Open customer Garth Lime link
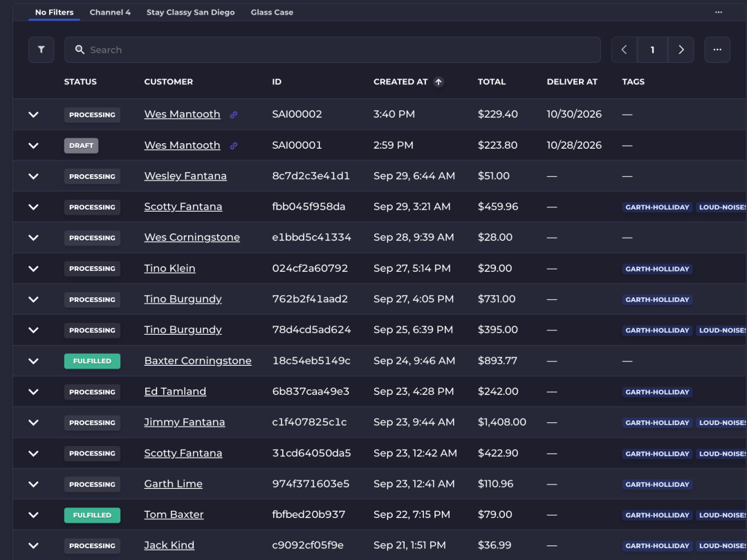The width and height of the screenshot is (747, 560). pyautogui.click(x=174, y=484)
